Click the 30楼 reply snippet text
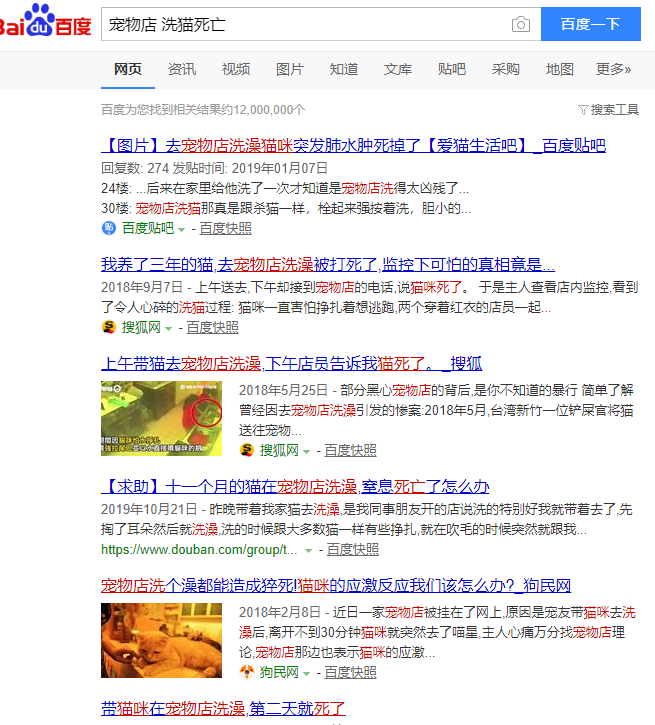655x725 pixels. point(286,208)
